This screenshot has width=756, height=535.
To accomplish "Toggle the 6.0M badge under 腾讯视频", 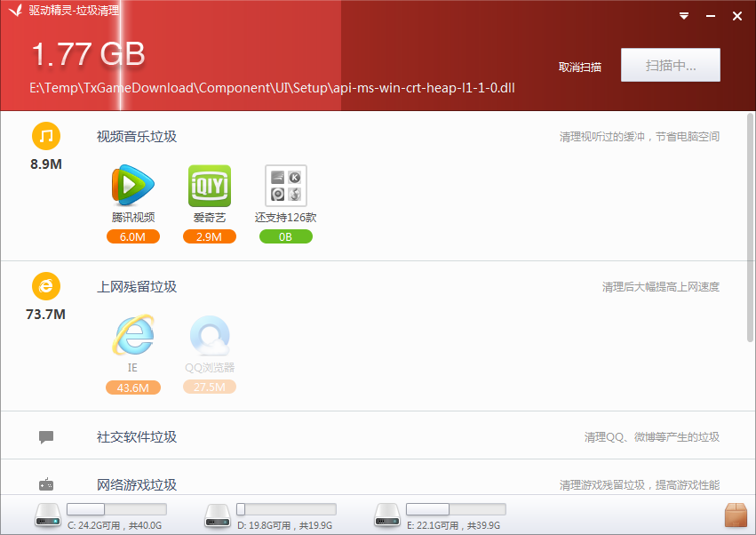I will 133,236.
